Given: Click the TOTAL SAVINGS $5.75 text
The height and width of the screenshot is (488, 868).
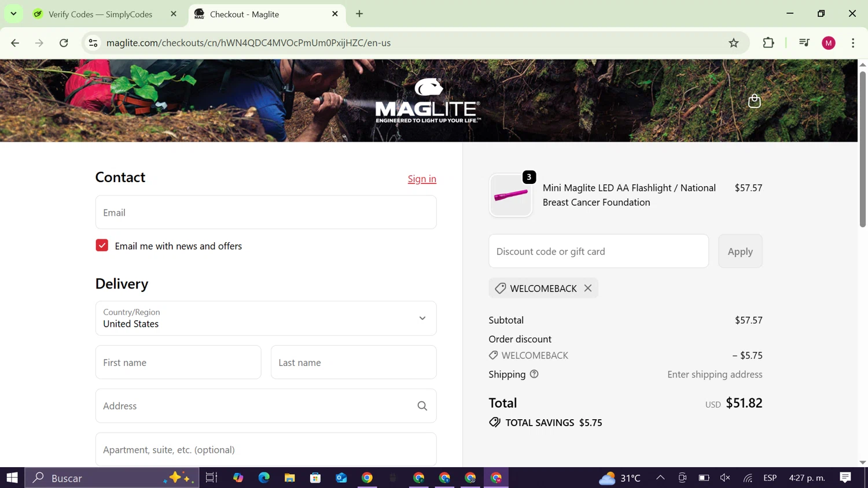Looking at the screenshot, I should tap(554, 423).
